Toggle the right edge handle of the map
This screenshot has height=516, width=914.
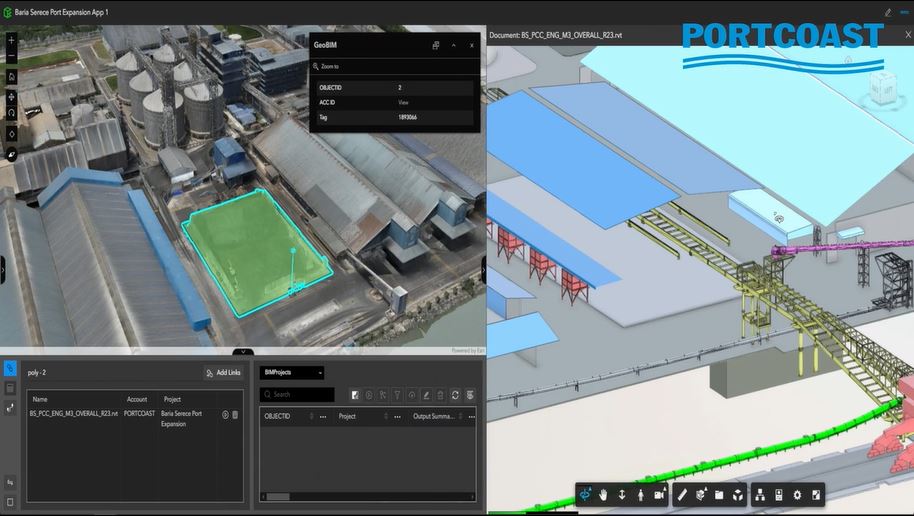[483, 271]
